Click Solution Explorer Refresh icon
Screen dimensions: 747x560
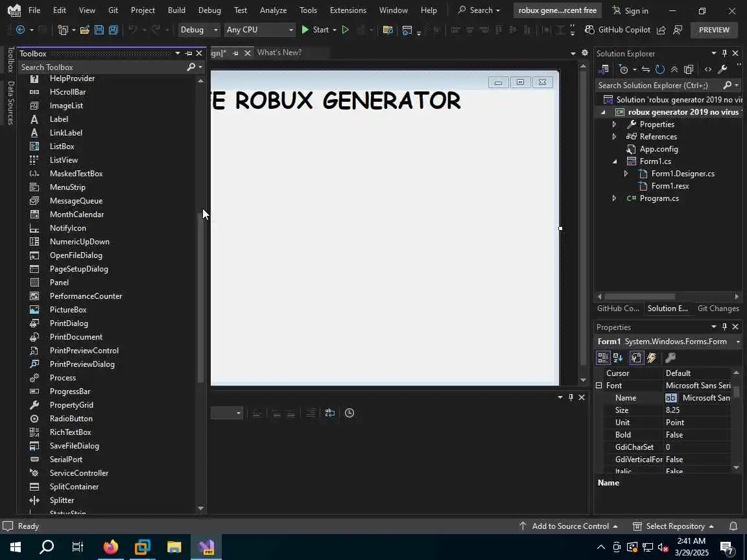(660, 69)
